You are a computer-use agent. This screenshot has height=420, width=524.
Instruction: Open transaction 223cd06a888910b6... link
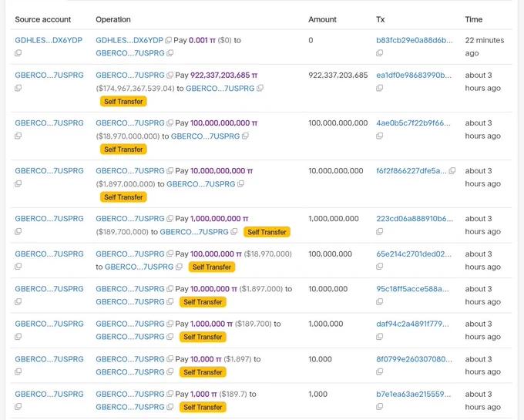(x=415, y=219)
